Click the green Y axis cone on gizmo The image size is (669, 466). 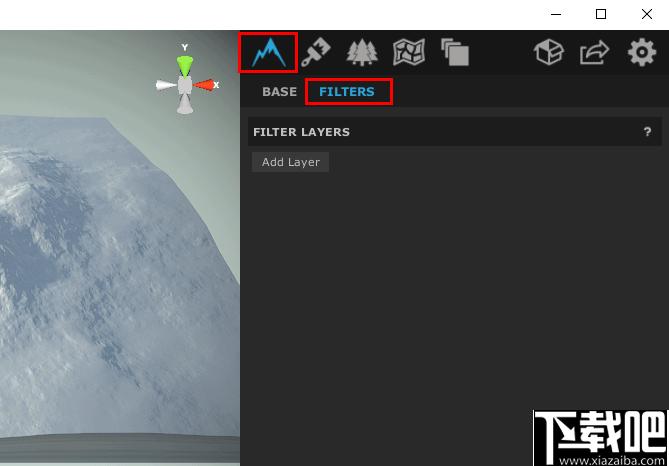pos(185,65)
